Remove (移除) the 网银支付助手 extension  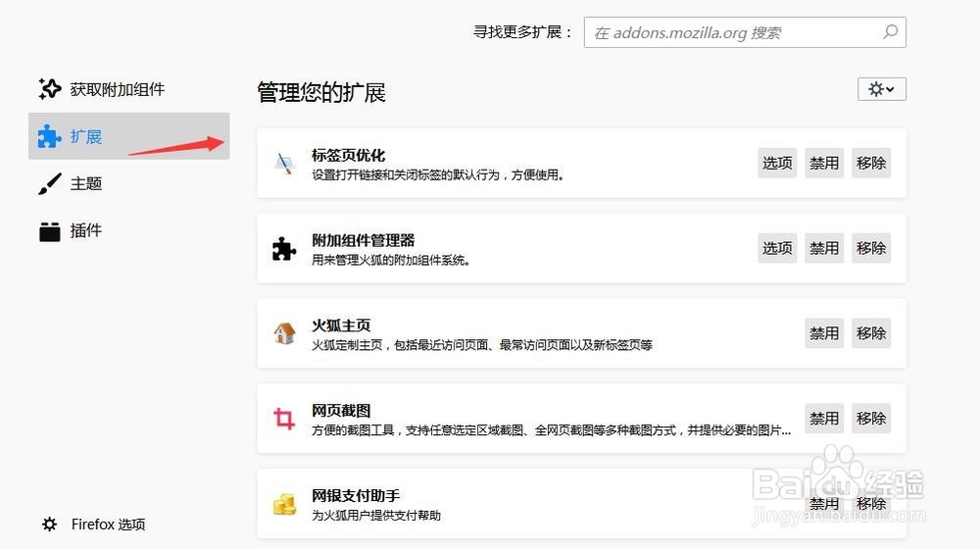coord(870,503)
